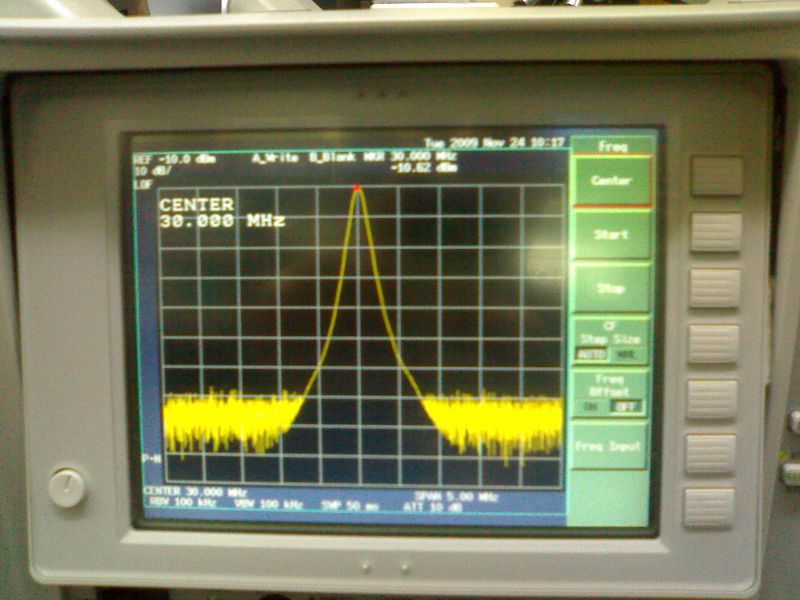Click the round knob left of the screen
The height and width of the screenshot is (600, 800).
[67, 488]
